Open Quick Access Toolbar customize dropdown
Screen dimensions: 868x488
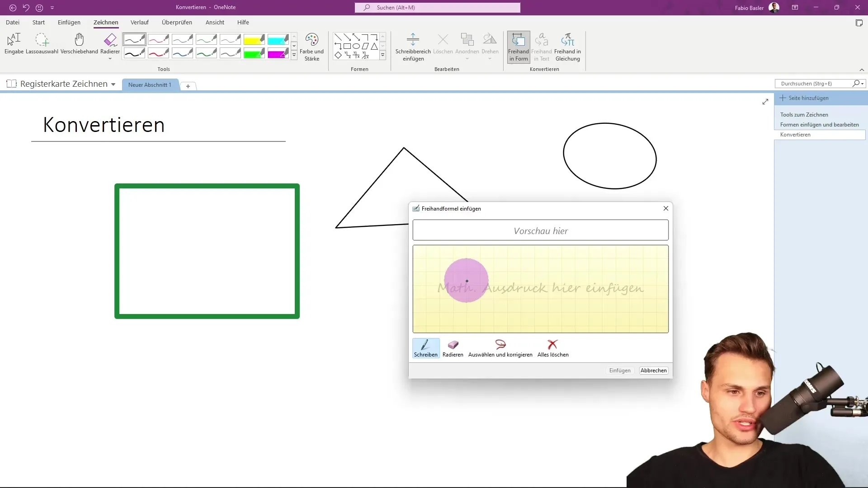pos(52,8)
